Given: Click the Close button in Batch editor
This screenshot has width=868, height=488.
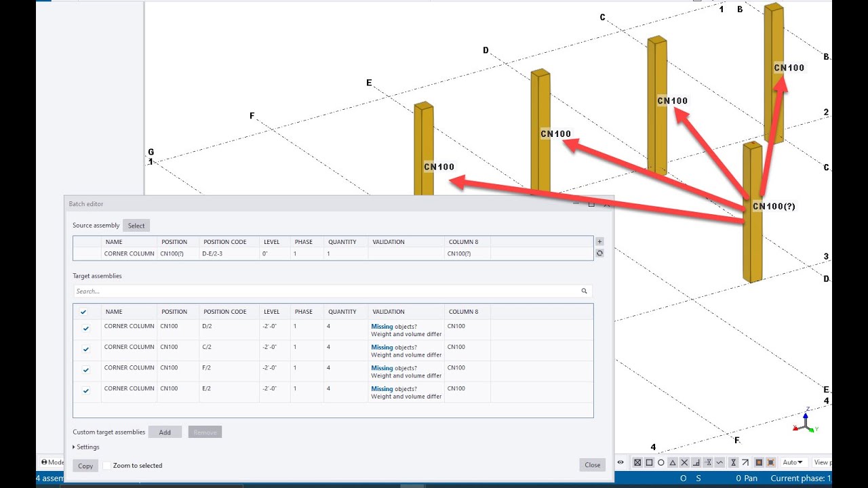Looking at the screenshot, I should [593, 465].
